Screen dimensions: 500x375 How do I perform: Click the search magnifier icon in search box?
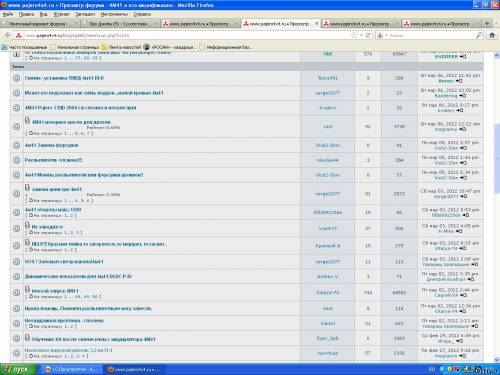click(479, 35)
